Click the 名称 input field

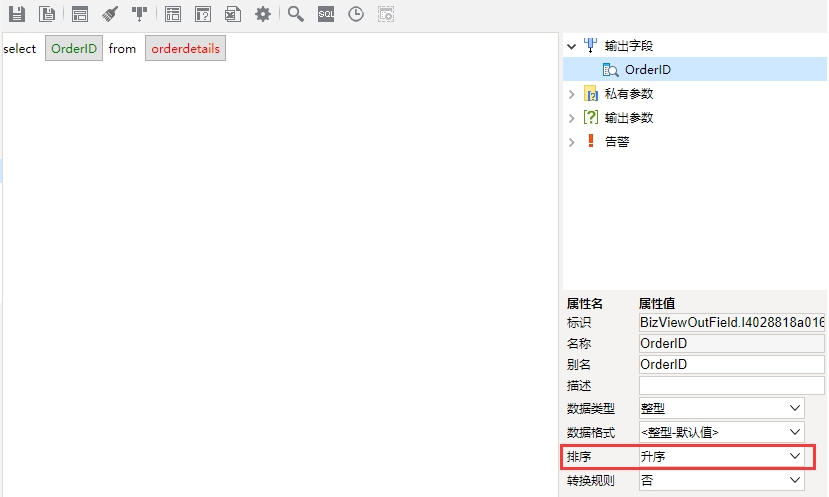tap(732, 343)
